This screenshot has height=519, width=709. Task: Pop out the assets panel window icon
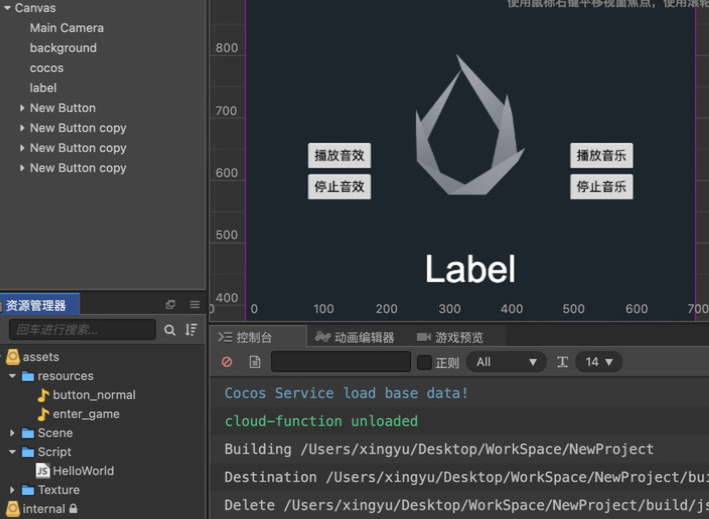[x=170, y=305]
